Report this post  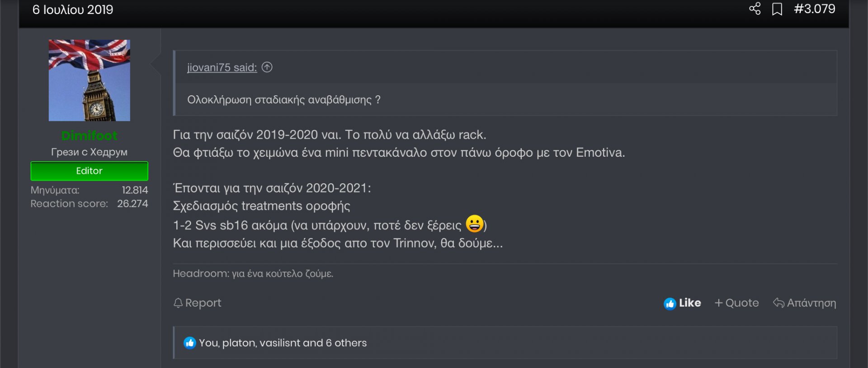197,303
